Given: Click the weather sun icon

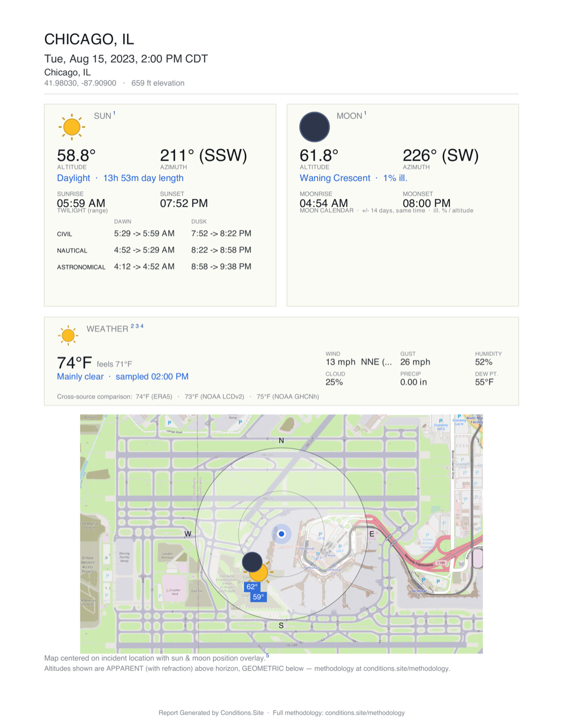Looking at the screenshot, I should coord(68,335).
